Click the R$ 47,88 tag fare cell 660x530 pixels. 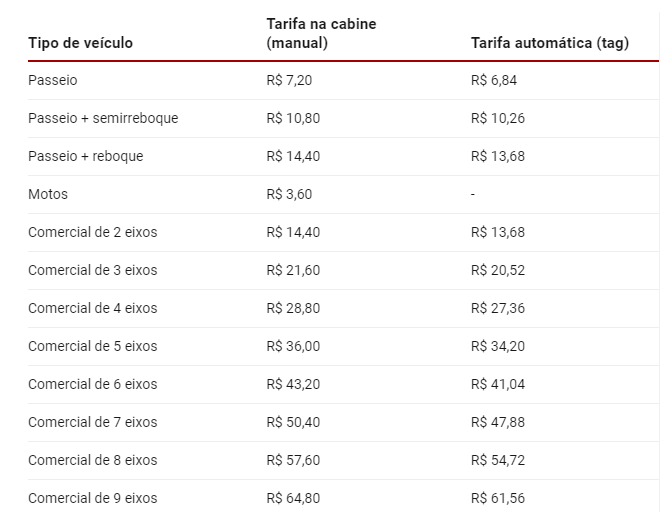coord(498,422)
